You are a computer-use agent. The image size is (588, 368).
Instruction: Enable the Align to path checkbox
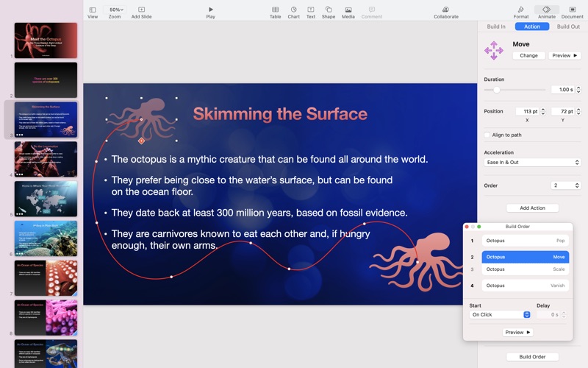pyautogui.click(x=487, y=135)
